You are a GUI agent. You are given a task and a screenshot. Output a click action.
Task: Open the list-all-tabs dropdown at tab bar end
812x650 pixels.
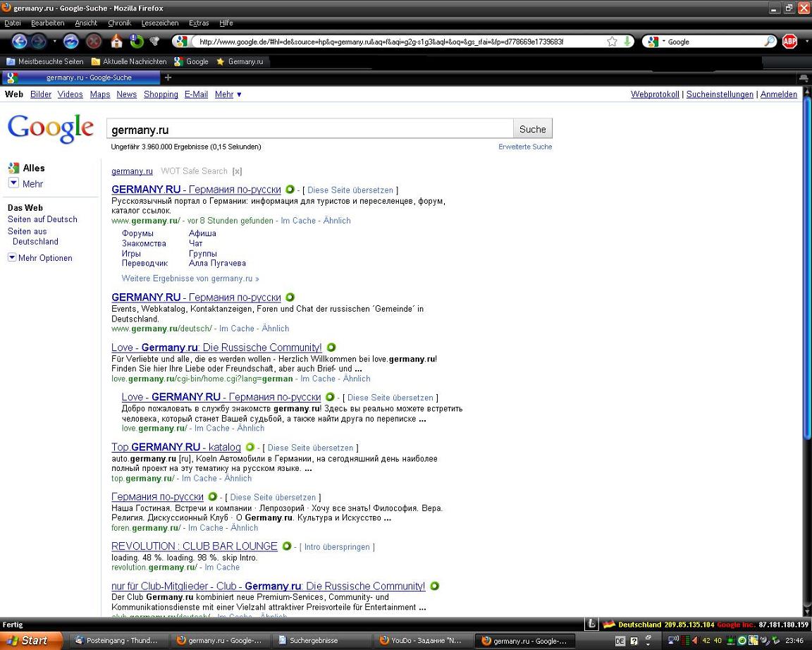pyautogui.click(x=804, y=78)
